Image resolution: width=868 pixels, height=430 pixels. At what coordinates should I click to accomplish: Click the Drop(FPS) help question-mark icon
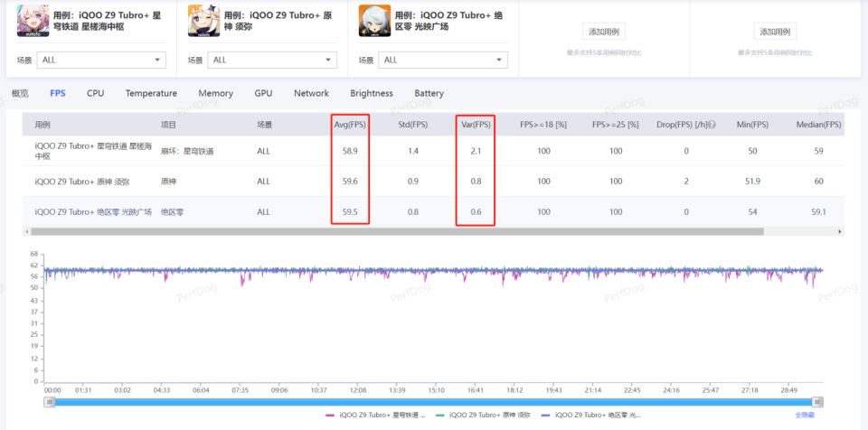pyautogui.click(x=712, y=125)
